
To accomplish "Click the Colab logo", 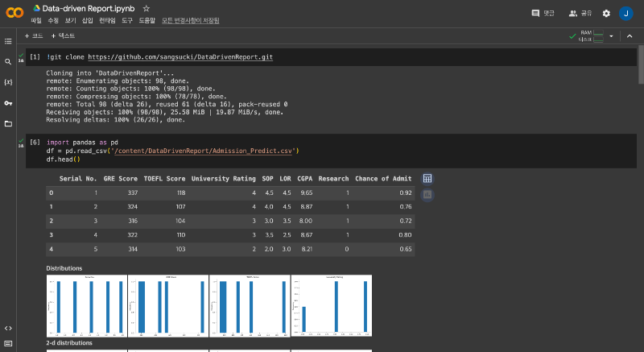I will click(14, 13).
